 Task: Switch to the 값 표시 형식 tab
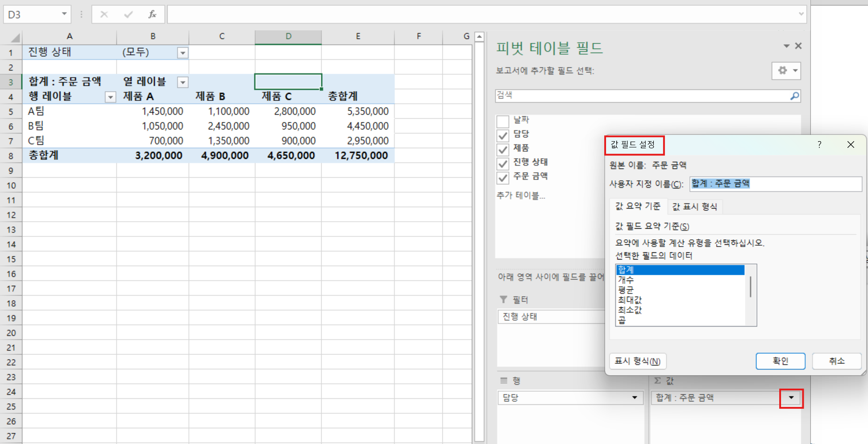coord(694,206)
